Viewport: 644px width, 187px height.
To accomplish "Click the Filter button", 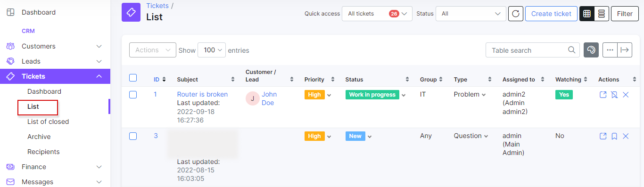I will 625,14.
